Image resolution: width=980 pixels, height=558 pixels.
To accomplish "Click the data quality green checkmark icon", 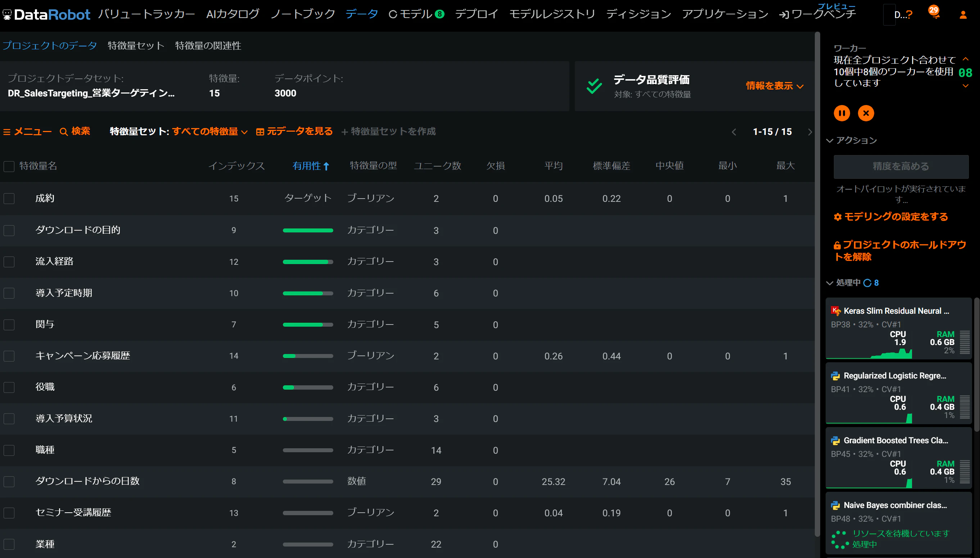I will pos(594,86).
